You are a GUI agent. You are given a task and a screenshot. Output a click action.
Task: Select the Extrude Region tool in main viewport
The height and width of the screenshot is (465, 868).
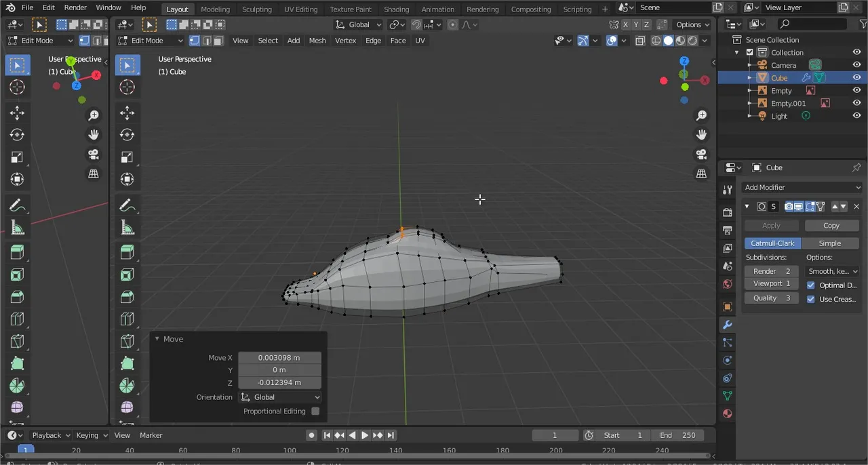tap(127, 252)
